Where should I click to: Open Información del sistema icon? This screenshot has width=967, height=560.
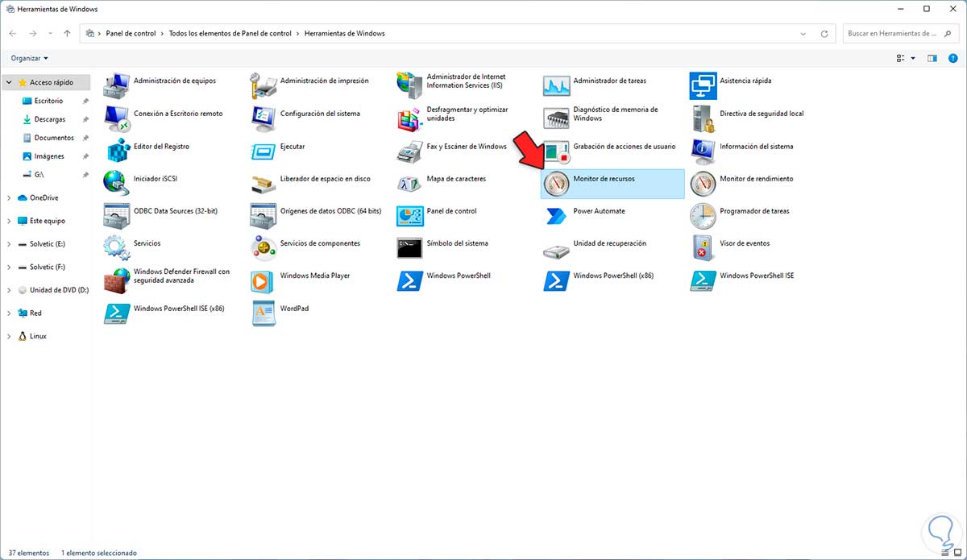(x=703, y=151)
